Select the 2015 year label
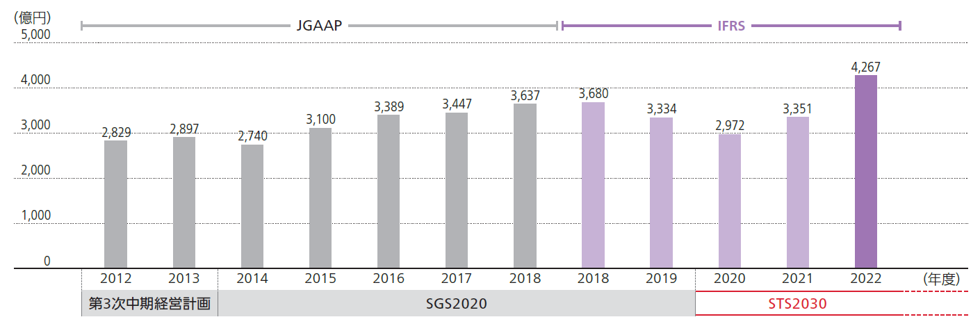 coord(320,279)
